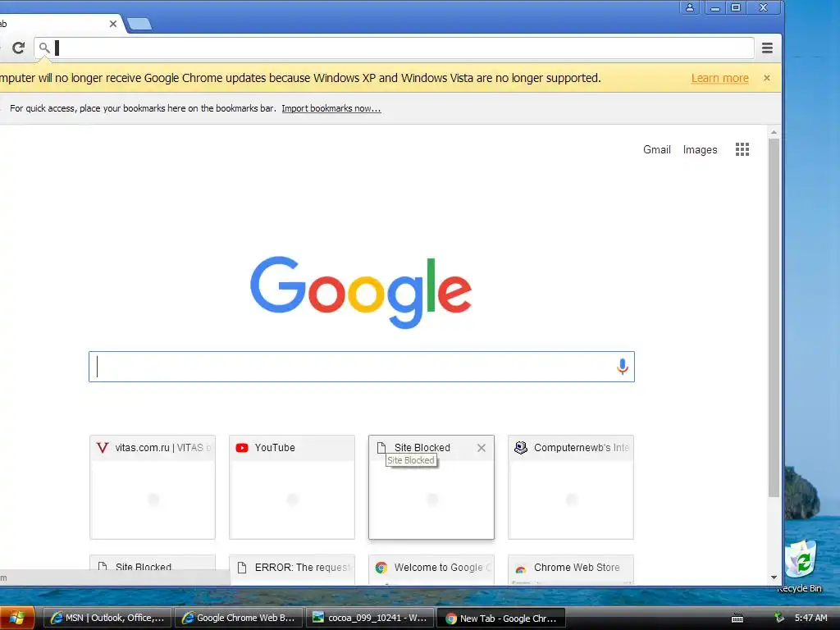Click in the Chrome address bar
Image resolution: width=840 pixels, height=630 pixels.
394,48
